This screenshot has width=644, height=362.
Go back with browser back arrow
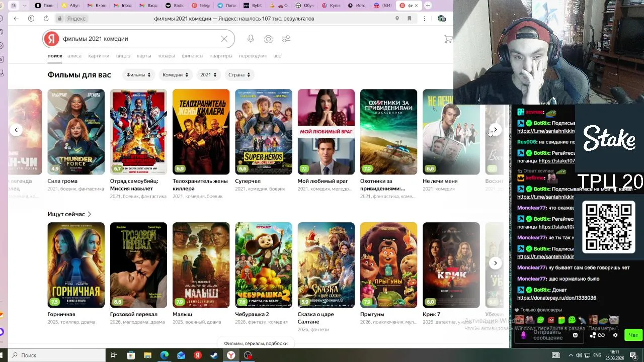point(16,19)
